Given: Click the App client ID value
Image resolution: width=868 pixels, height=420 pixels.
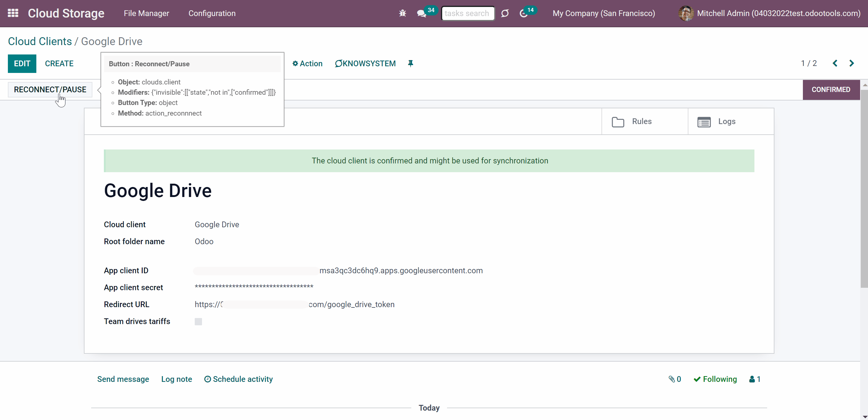Looking at the screenshot, I should pos(338,271).
